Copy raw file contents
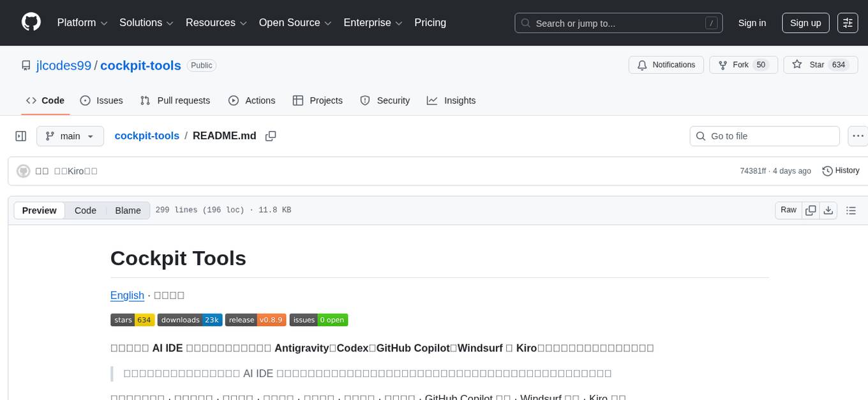The image size is (868, 400). 811,210
